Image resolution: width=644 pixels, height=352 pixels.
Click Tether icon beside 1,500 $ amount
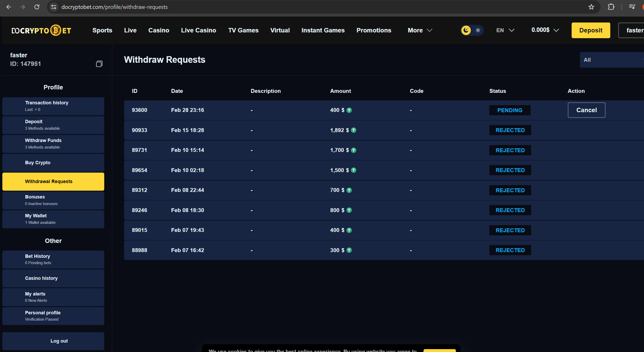pos(353,170)
